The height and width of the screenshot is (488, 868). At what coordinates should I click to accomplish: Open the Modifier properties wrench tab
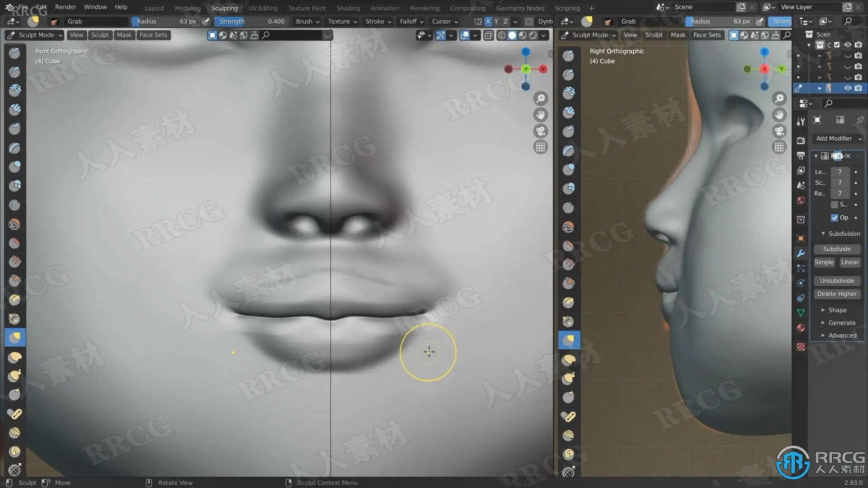click(x=801, y=253)
